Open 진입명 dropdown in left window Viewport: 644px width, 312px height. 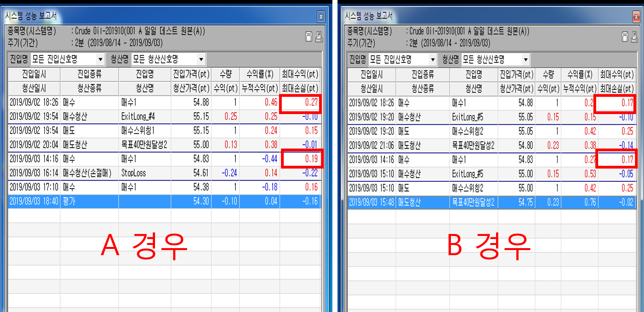tap(100, 60)
